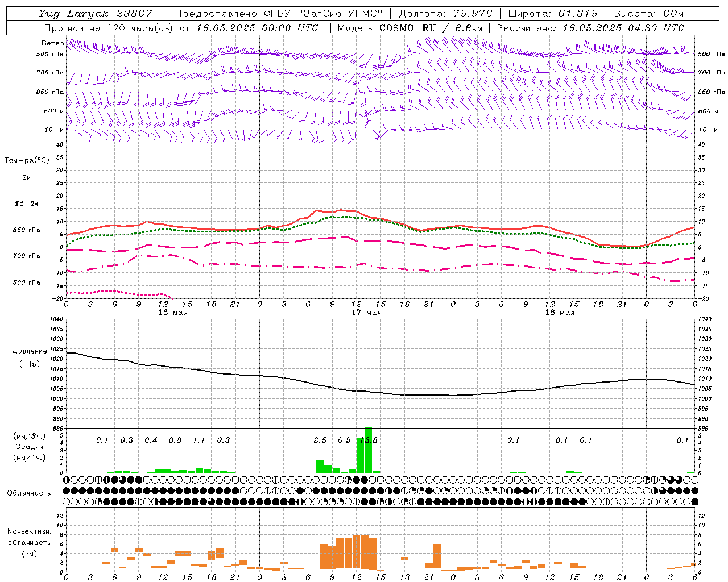Screen dimensions: 728x582
Task: Click the Модель COSMO-RU / 6.6км text
Action: click(x=410, y=28)
